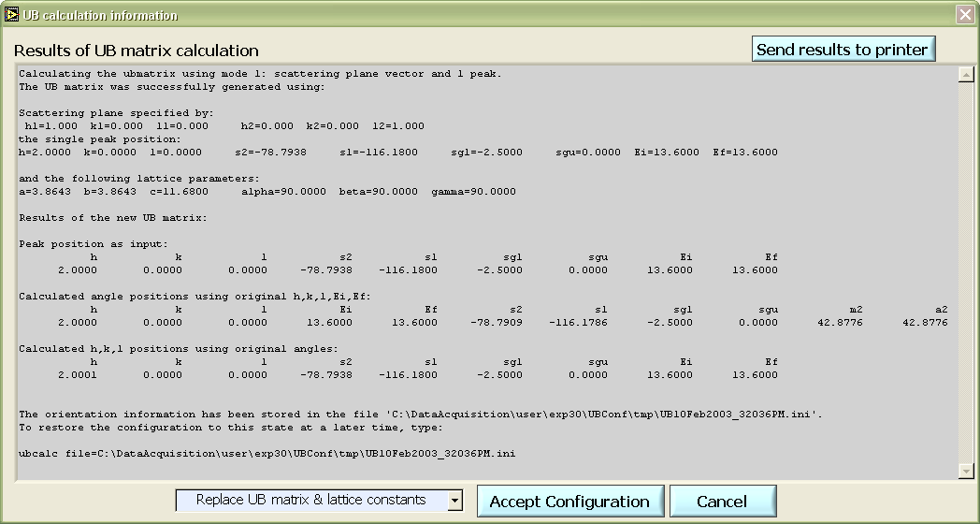
Task: Click the Scattering plane specified by line
Action: pyautogui.click(x=116, y=113)
